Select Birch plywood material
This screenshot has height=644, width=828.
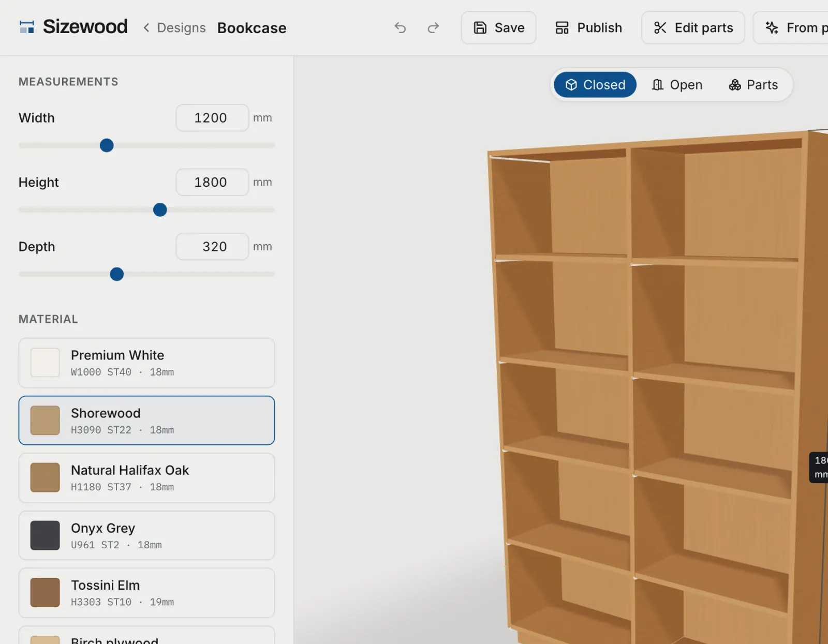coord(146,636)
